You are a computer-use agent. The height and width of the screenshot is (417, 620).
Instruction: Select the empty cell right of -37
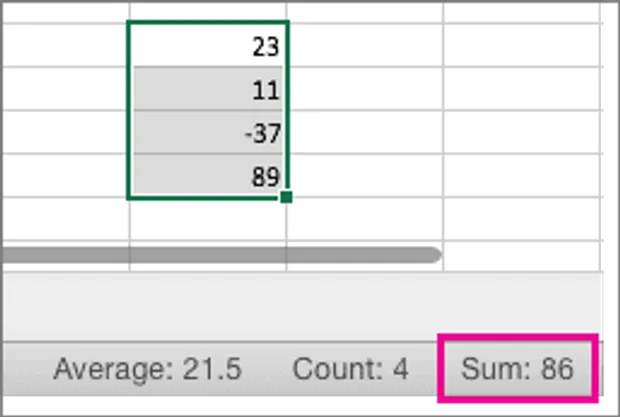pyautogui.click(x=365, y=132)
